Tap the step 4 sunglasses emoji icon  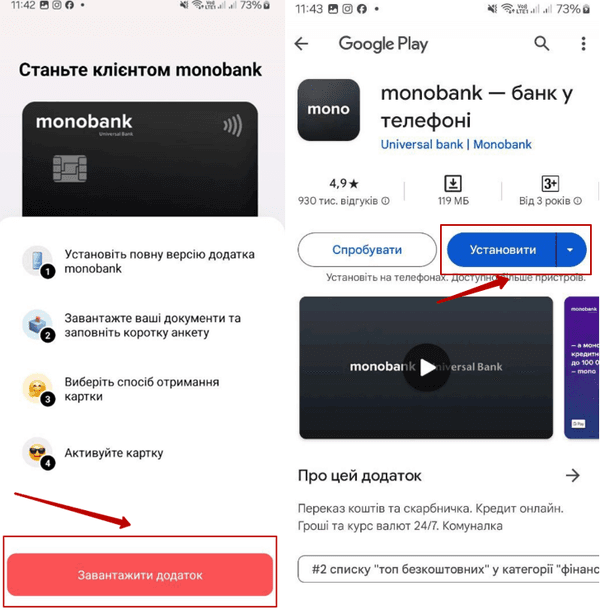point(38,453)
